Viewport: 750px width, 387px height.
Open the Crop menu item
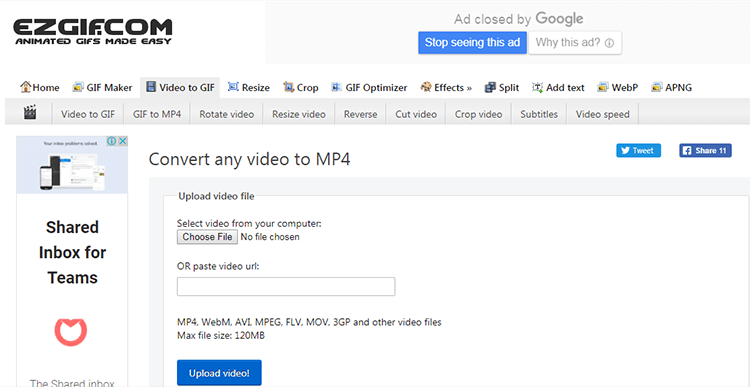tap(301, 88)
